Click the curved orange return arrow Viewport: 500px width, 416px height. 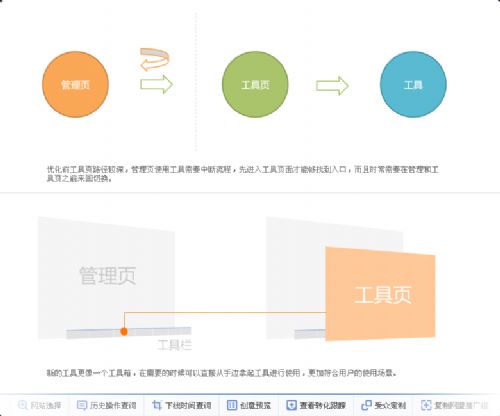[x=155, y=59]
